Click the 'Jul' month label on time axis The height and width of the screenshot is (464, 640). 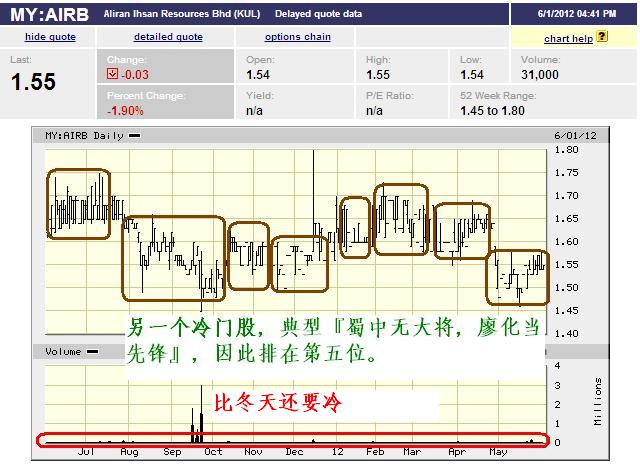click(86, 452)
